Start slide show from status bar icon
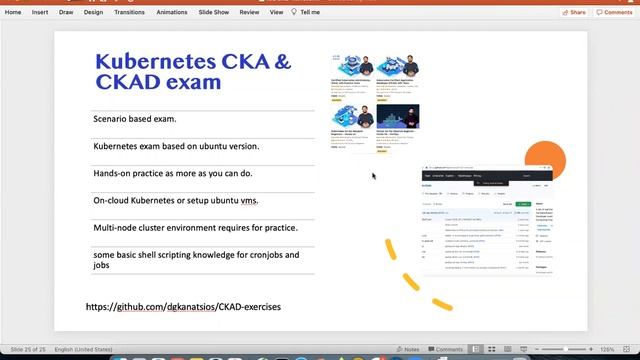Viewport: 640px width, 360px height. (x=524, y=349)
